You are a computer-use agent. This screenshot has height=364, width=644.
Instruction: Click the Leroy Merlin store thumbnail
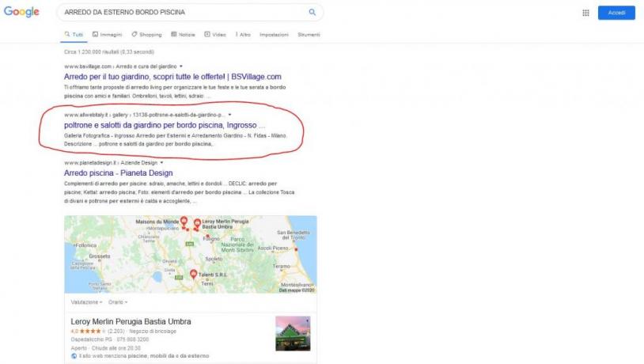(293, 333)
